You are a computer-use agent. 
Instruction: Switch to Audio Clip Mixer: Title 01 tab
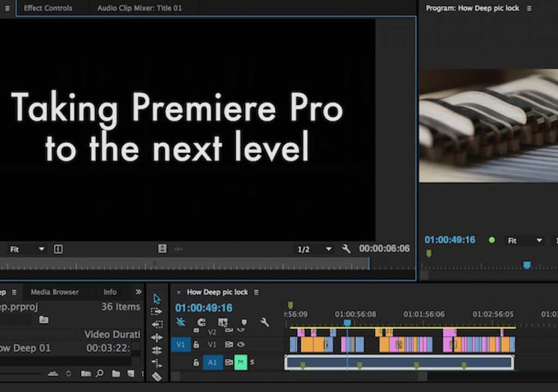point(139,8)
